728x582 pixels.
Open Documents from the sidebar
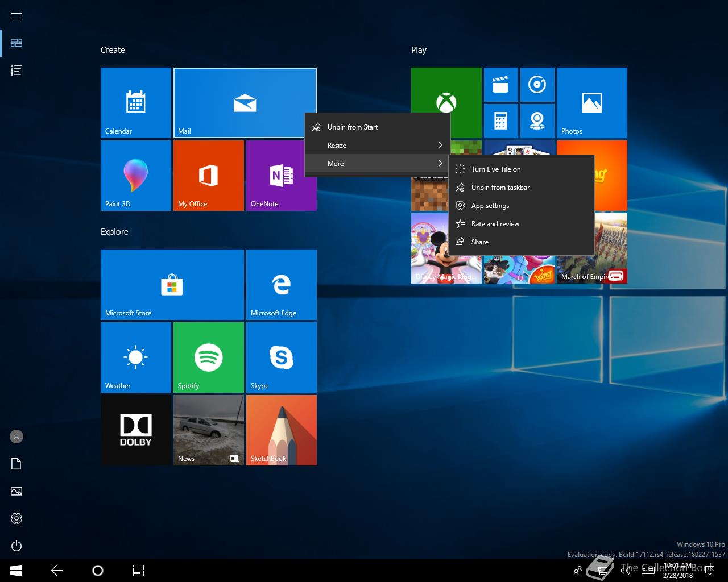tap(16, 464)
